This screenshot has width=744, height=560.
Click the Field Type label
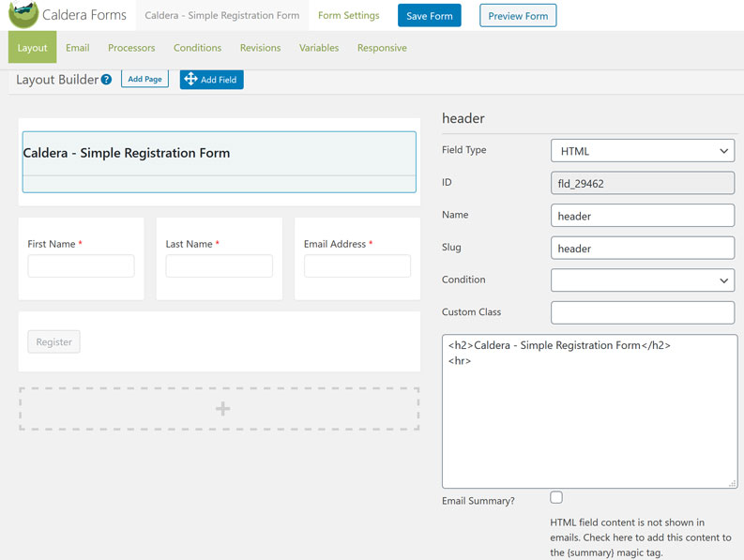(x=463, y=149)
